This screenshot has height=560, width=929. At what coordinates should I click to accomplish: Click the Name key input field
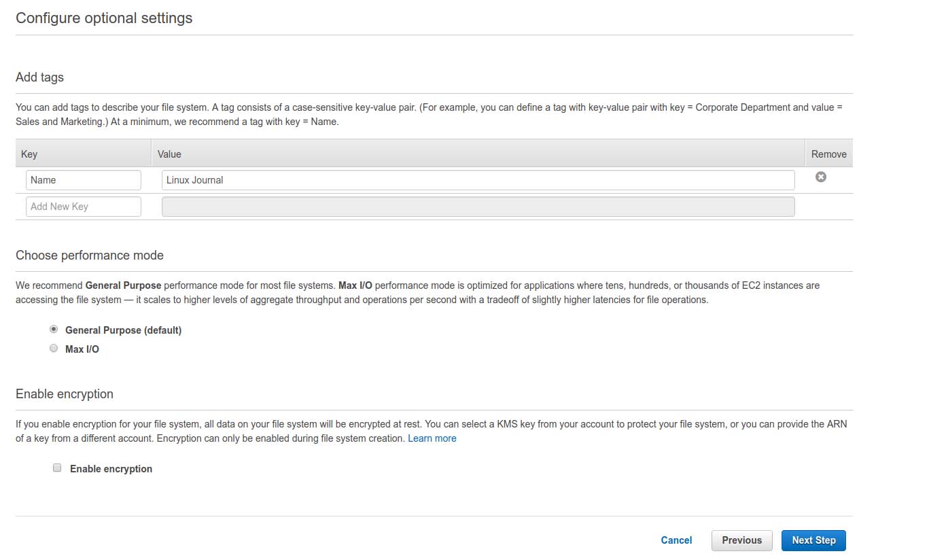[x=83, y=180]
